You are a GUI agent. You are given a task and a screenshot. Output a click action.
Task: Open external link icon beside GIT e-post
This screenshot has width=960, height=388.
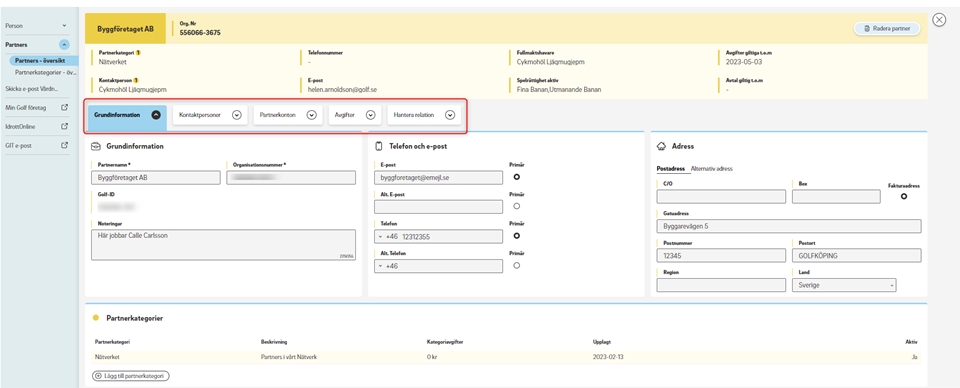[64, 146]
